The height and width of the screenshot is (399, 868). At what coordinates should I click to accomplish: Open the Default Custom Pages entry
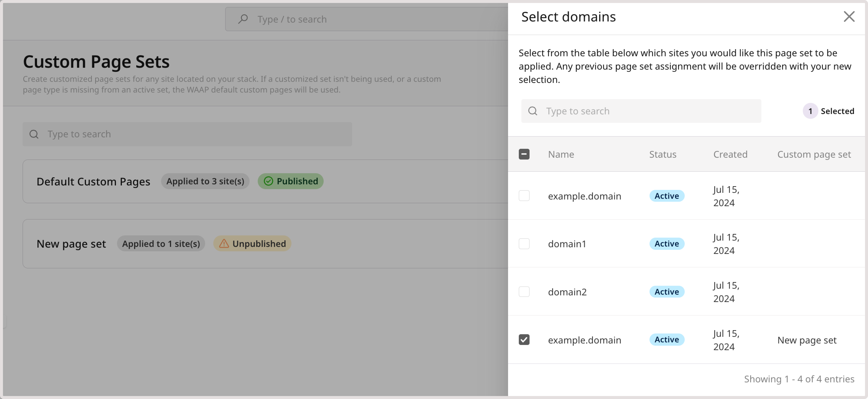tap(93, 181)
